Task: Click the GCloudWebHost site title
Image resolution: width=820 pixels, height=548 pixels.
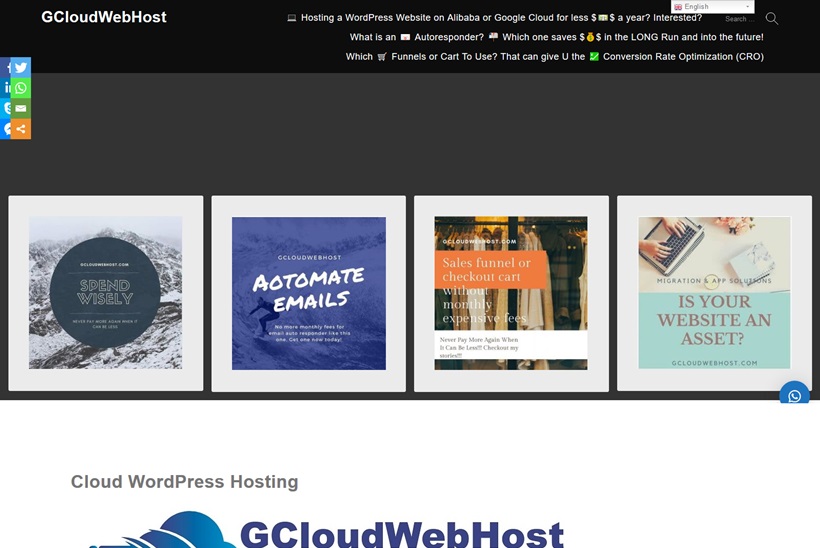Action: (104, 17)
